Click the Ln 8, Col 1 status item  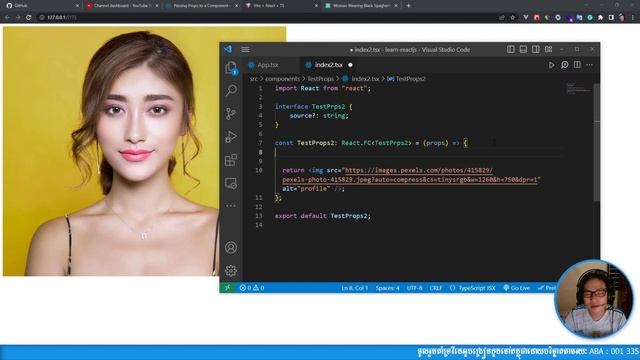pyautogui.click(x=355, y=288)
